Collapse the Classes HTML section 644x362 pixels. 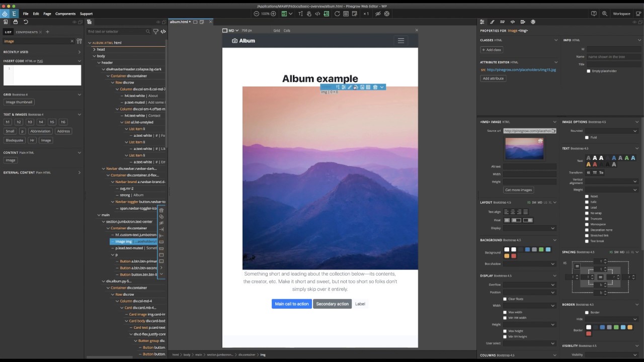click(x=555, y=40)
